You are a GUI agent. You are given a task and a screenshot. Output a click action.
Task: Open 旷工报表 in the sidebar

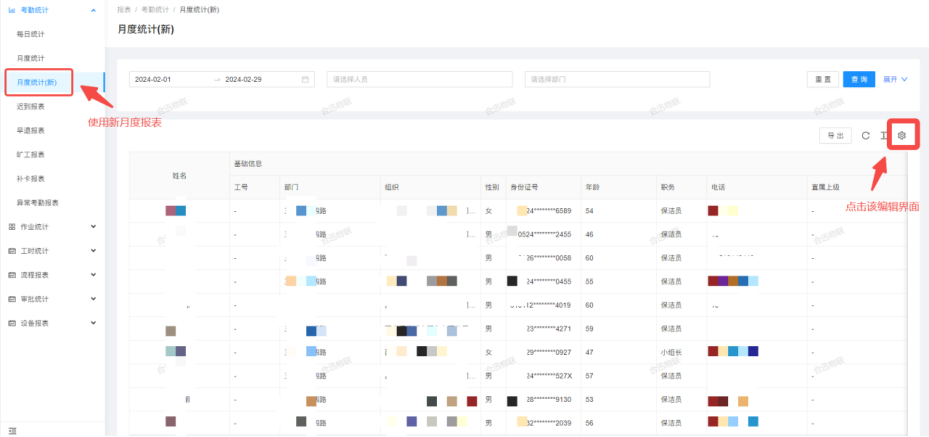(x=30, y=155)
